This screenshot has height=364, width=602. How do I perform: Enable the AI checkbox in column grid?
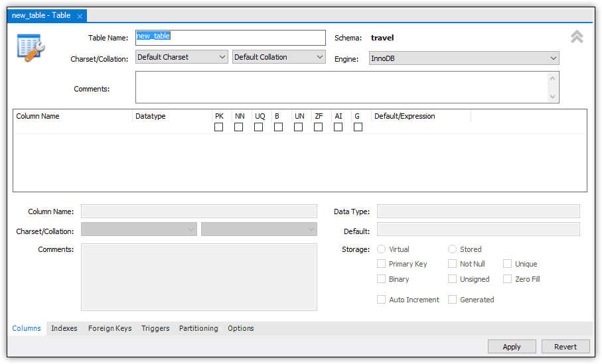(338, 127)
